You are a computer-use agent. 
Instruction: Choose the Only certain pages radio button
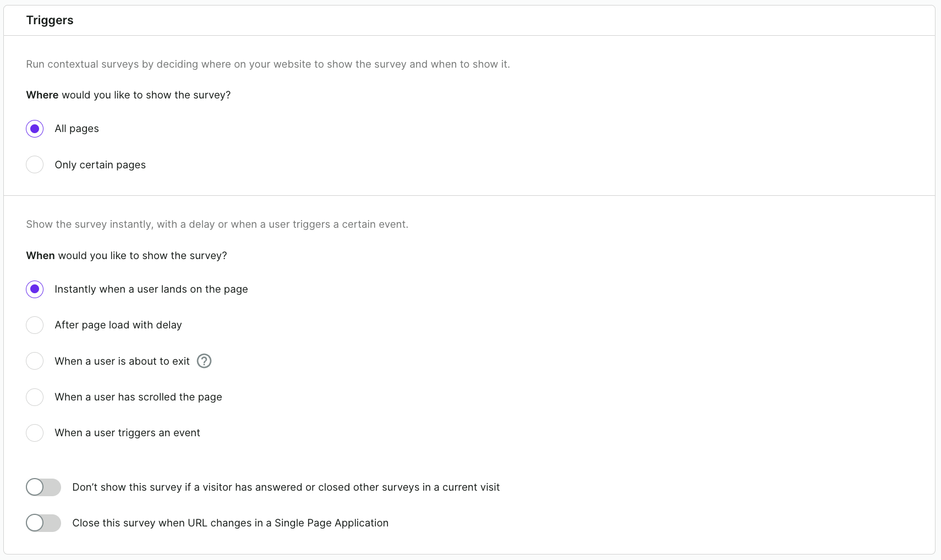tap(35, 164)
